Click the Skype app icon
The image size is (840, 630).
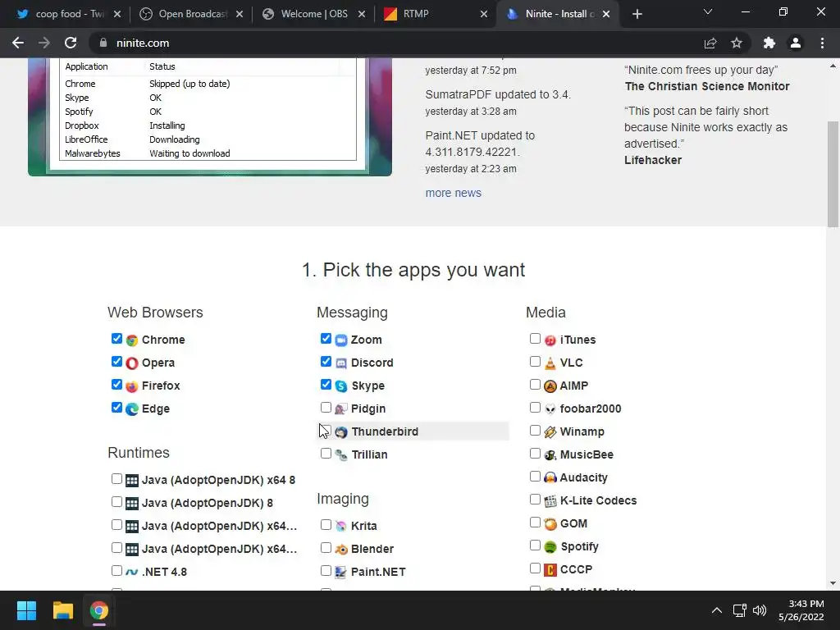click(341, 386)
